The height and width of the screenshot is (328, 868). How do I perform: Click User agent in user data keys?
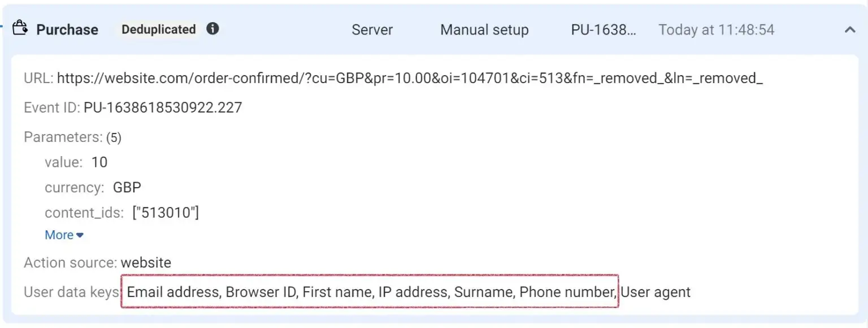click(x=656, y=292)
